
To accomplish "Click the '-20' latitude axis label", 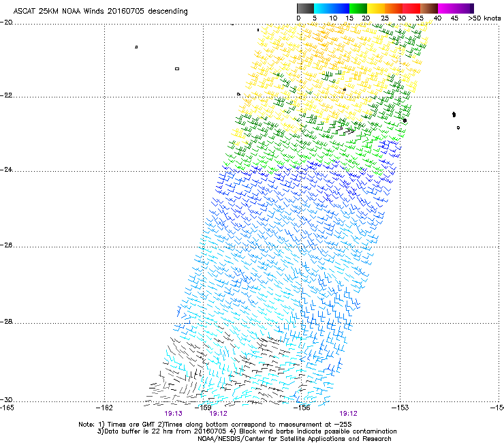I will (6, 22).
